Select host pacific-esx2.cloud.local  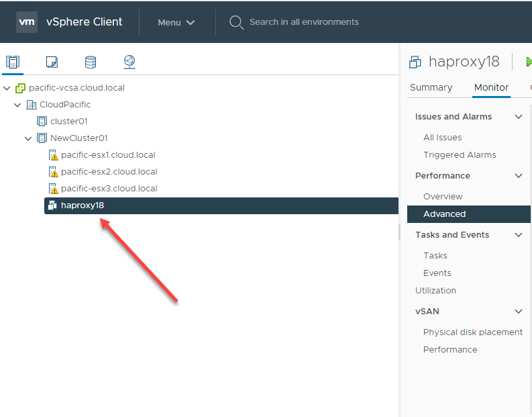(x=109, y=172)
